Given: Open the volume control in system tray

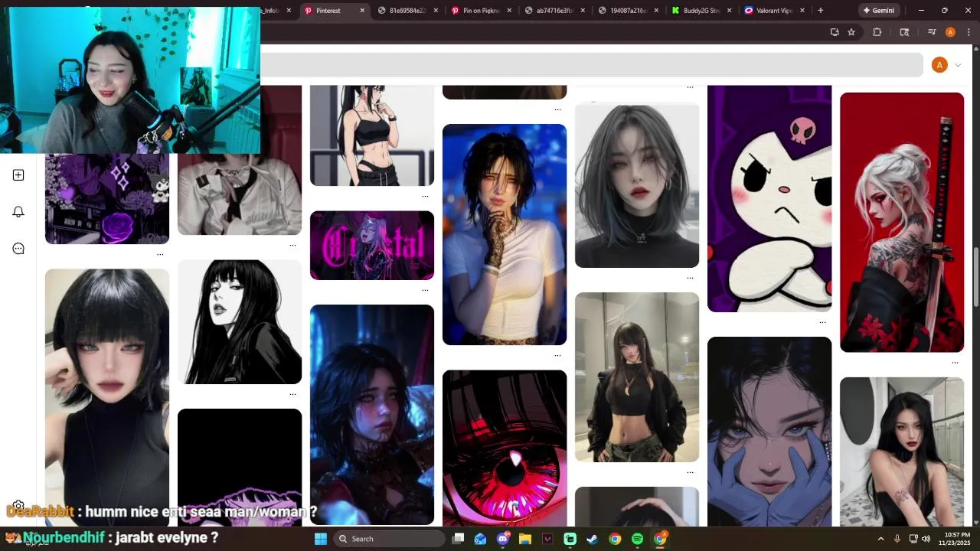Looking at the screenshot, I should coord(926,539).
